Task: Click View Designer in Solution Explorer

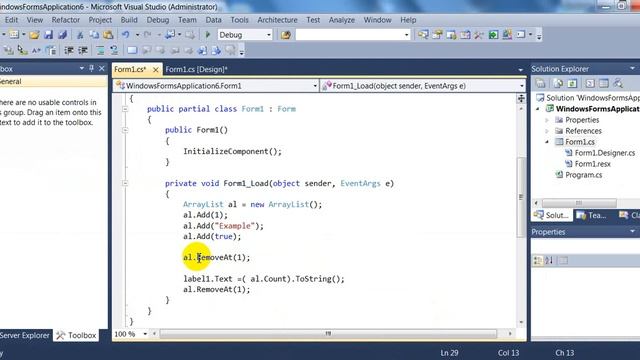Action: tap(604, 84)
